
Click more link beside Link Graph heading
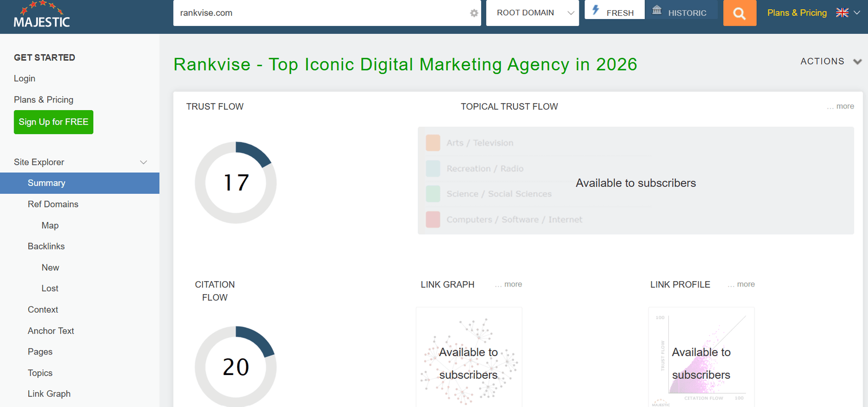click(x=508, y=284)
